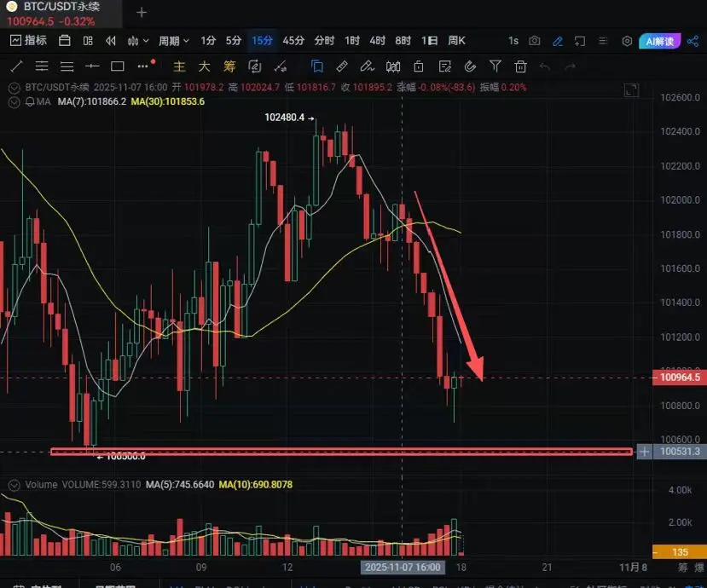Select the horizontal ray line tool
The width and height of the screenshot is (707, 588).
(x=92, y=66)
